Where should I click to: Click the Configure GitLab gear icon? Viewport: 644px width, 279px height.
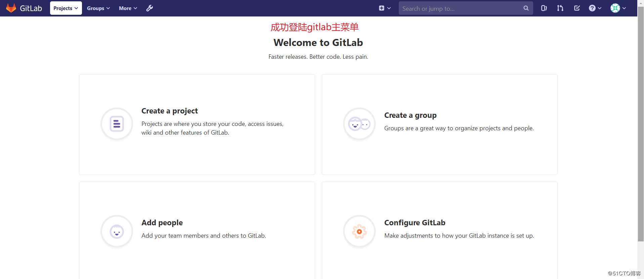coord(359,231)
